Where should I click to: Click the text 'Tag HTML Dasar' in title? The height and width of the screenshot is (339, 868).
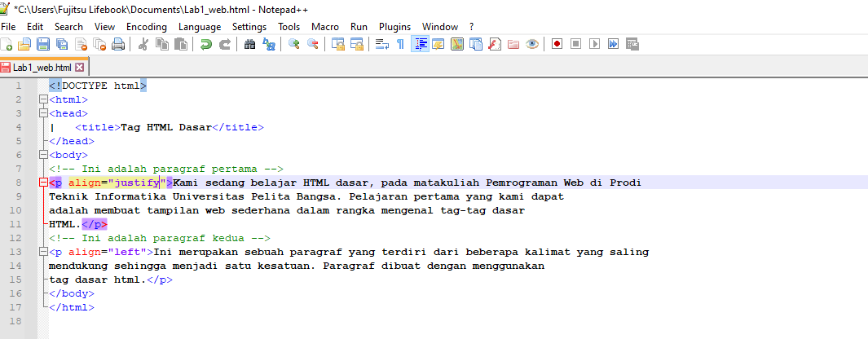pyautogui.click(x=166, y=127)
